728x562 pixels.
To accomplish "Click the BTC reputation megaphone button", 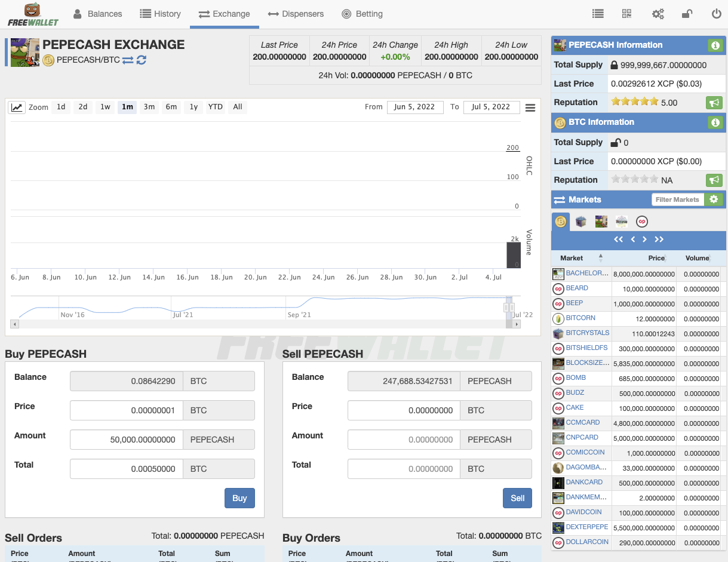I will coord(713,180).
